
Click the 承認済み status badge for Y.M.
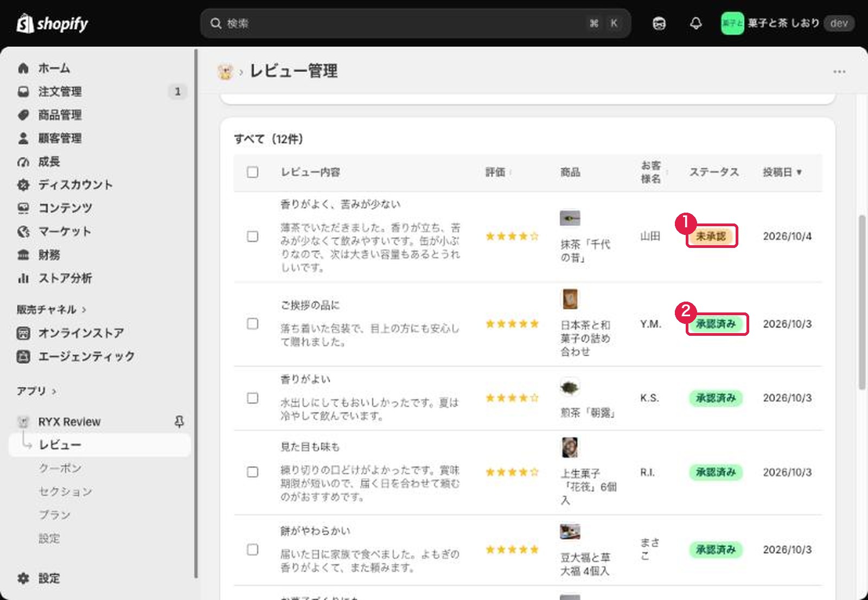point(716,324)
